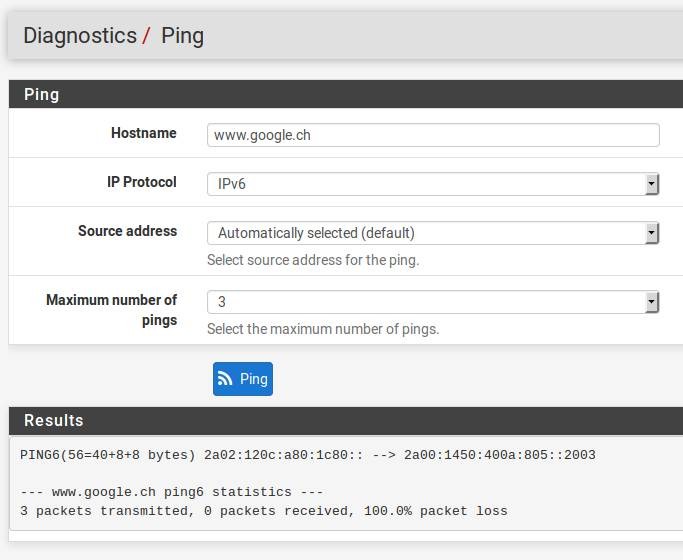Click the Ping breadcrumb title
This screenshot has width=683, height=560.
pyautogui.click(x=182, y=36)
